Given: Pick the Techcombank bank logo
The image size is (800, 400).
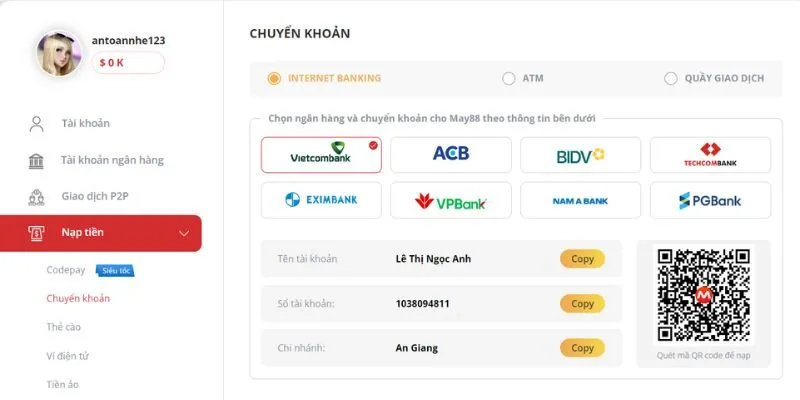Looking at the screenshot, I should 710,155.
